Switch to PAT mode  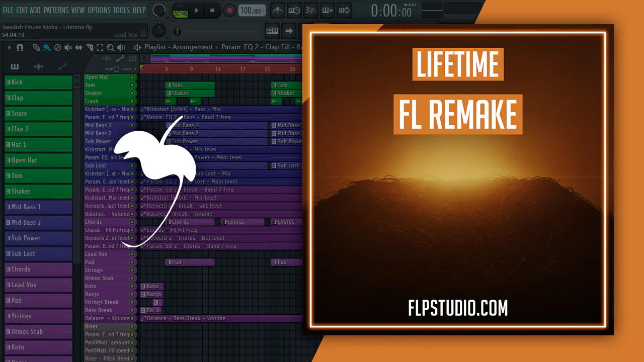tap(180, 6)
